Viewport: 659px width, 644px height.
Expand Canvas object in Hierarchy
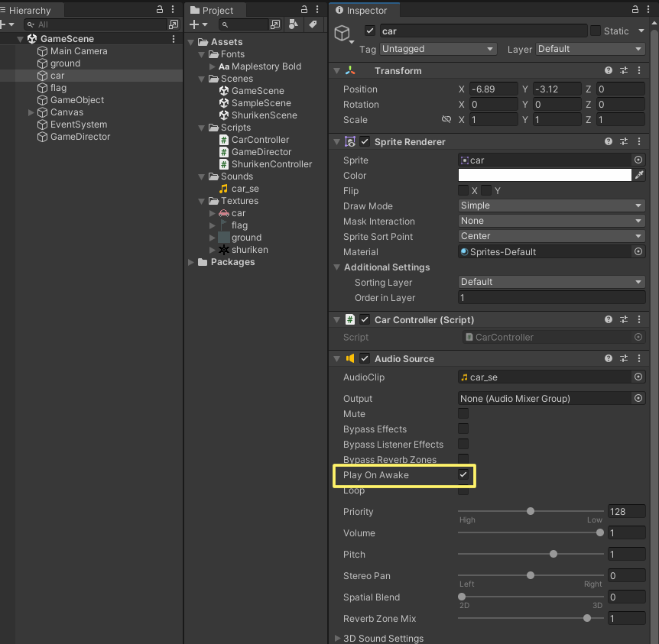point(31,112)
